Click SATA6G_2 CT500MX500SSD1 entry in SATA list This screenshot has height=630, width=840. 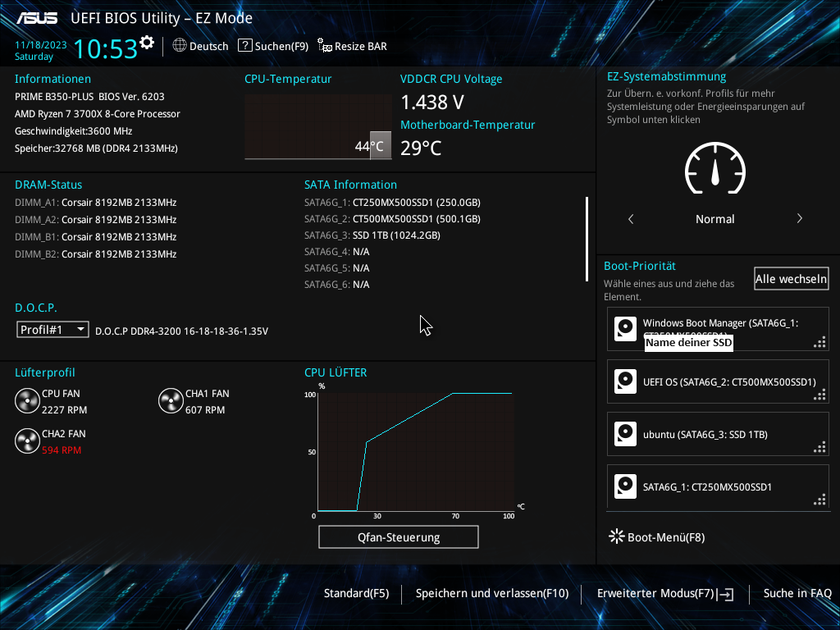[392, 218]
